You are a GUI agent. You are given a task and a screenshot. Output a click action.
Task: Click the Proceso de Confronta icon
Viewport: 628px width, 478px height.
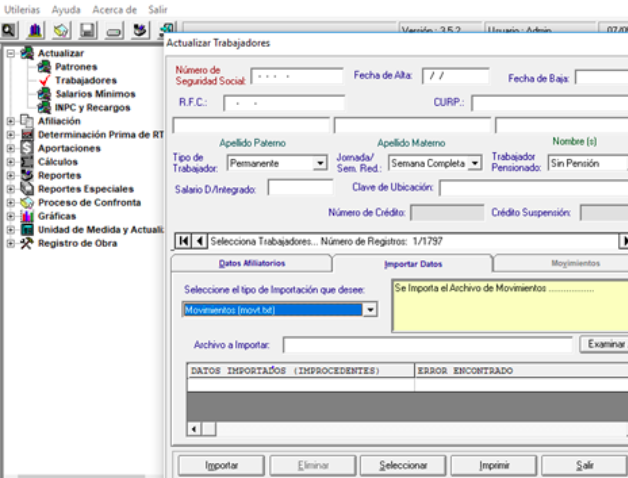point(27,202)
